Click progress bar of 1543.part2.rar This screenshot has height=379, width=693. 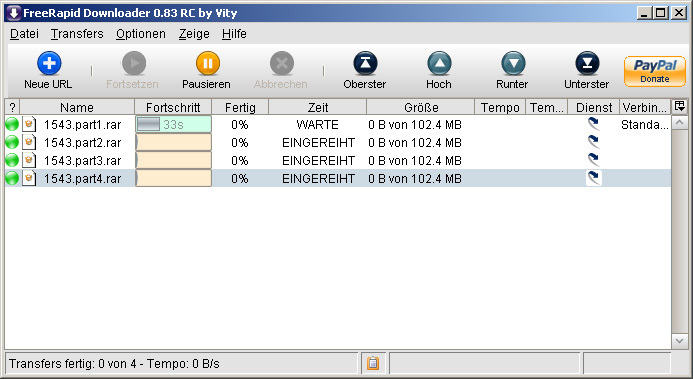173,142
